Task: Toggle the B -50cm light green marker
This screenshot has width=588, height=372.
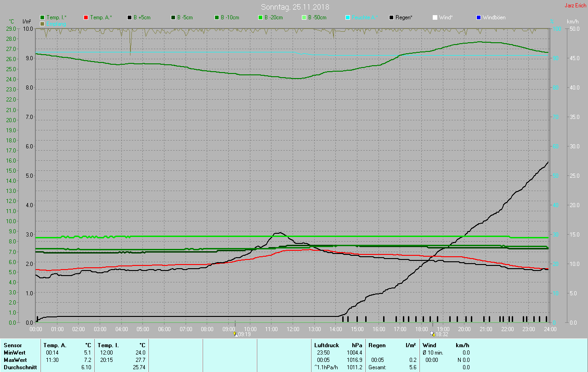Action: click(304, 17)
